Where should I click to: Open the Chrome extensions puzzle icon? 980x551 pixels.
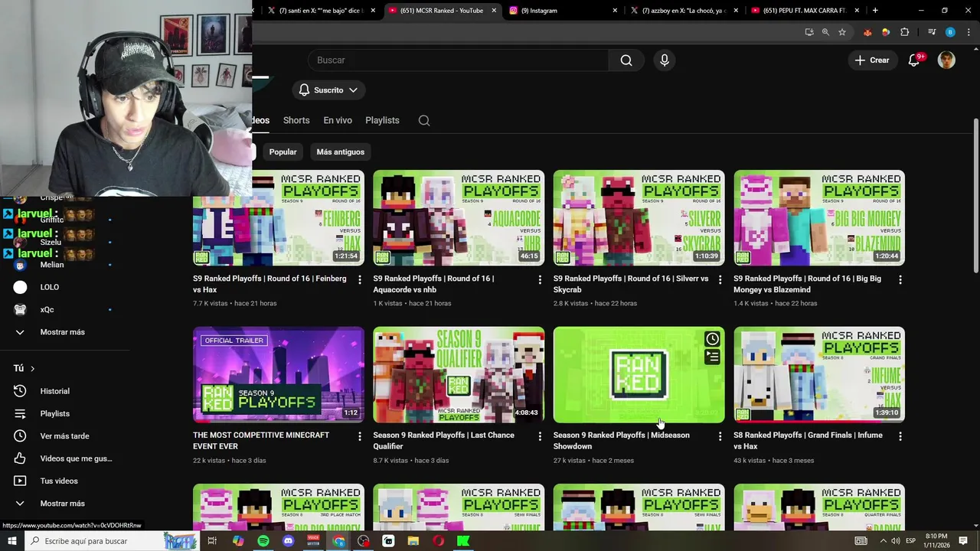[x=905, y=32]
